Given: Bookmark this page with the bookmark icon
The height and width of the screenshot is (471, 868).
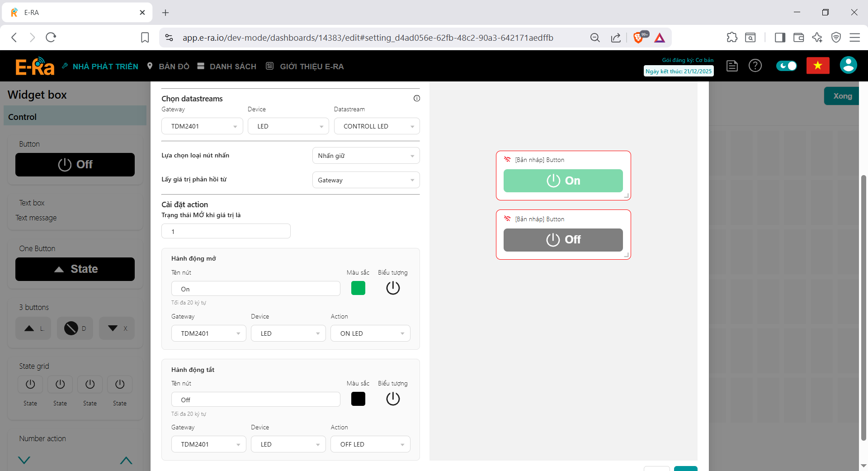Looking at the screenshot, I should (145, 38).
